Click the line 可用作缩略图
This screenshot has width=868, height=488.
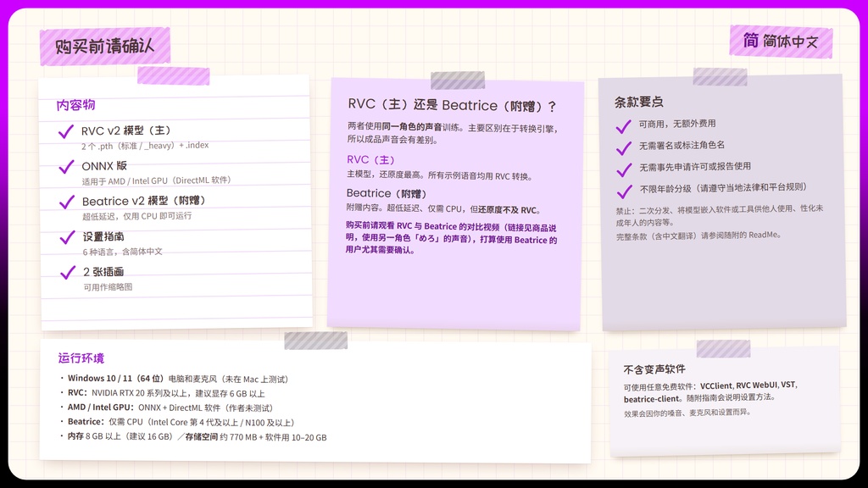click(108, 286)
